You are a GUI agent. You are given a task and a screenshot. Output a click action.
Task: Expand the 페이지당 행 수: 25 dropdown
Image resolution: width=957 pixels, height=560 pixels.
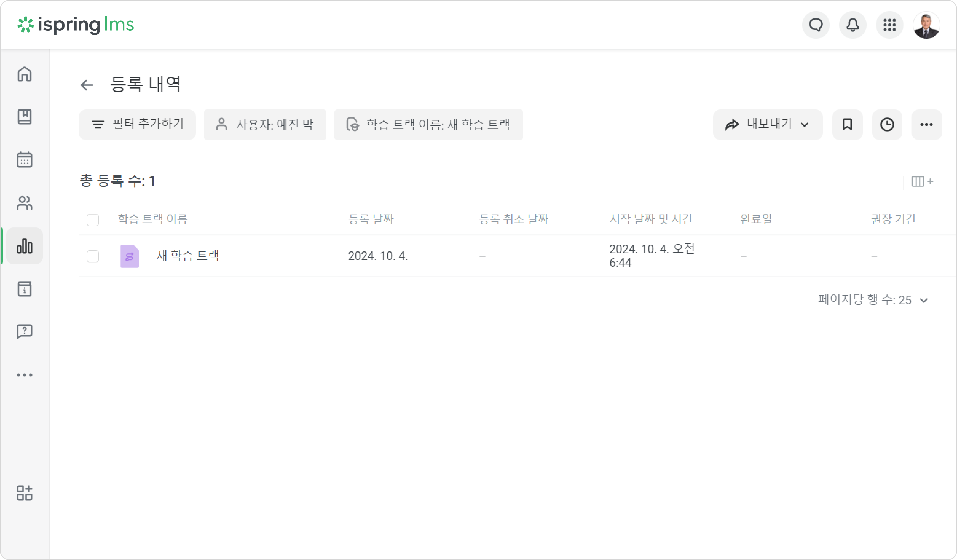(x=873, y=300)
